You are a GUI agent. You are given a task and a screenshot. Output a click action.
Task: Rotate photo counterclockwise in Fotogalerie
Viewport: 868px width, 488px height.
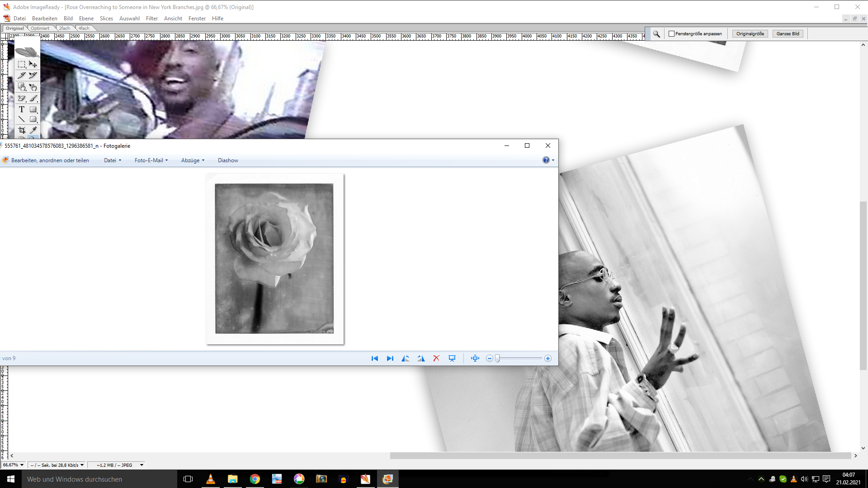[x=406, y=358]
